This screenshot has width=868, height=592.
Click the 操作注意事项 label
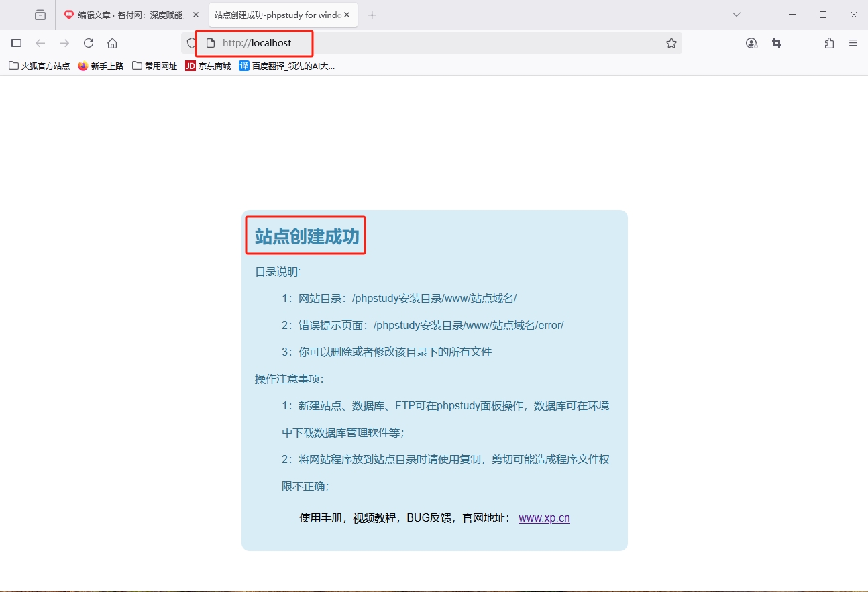pos(289,379)
